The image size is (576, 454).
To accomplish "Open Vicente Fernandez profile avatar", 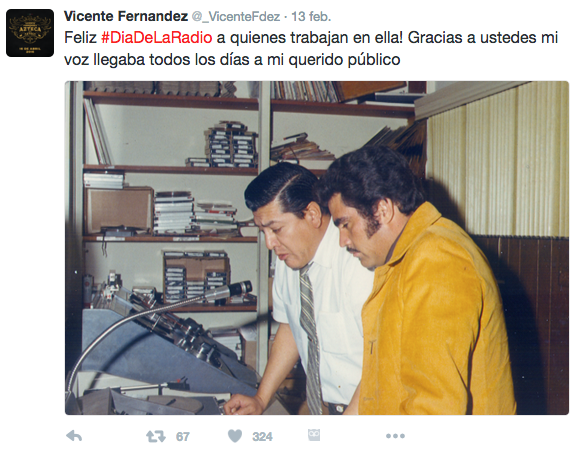I will (30, 33).
